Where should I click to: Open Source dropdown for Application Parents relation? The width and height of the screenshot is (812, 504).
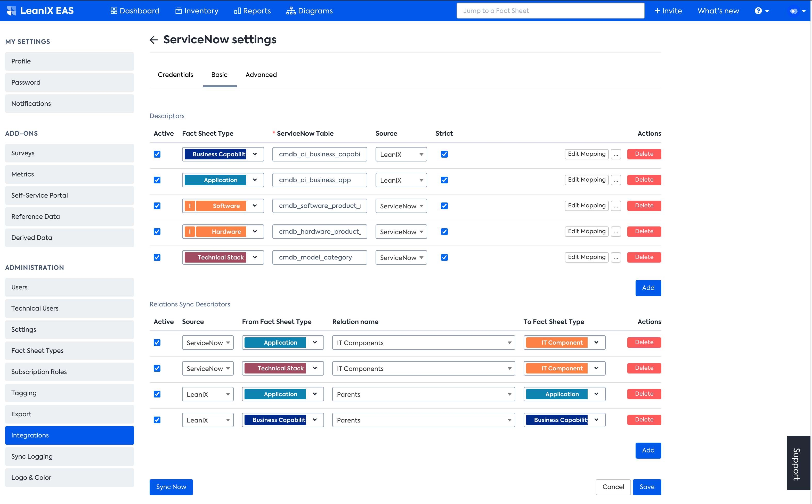click(x=208, y=394)
